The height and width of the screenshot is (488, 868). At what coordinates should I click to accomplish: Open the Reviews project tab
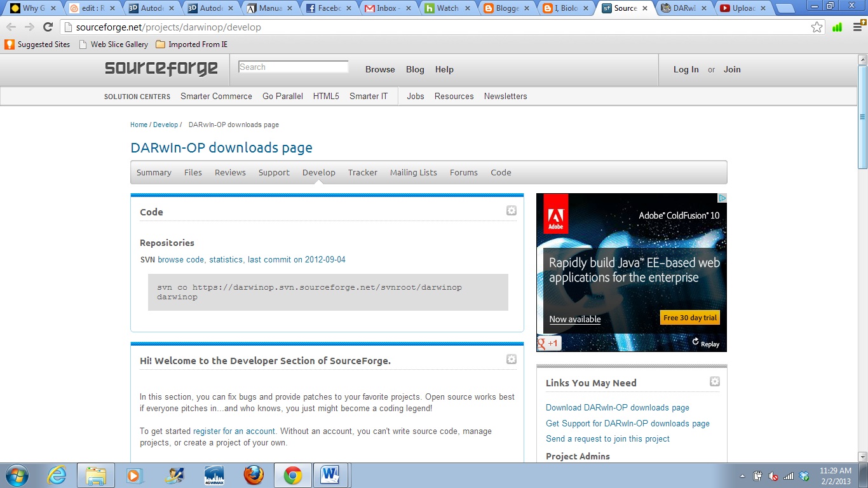click(230, 172)
